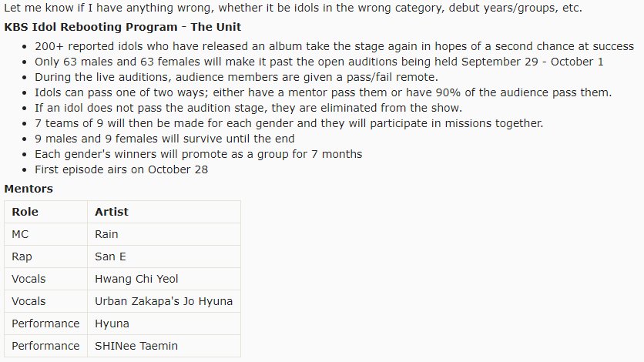This screenshot has width=644, height=362.
Task: Click the 'First episode airs on October 28' bullet
Action: (x=122, y=169)
